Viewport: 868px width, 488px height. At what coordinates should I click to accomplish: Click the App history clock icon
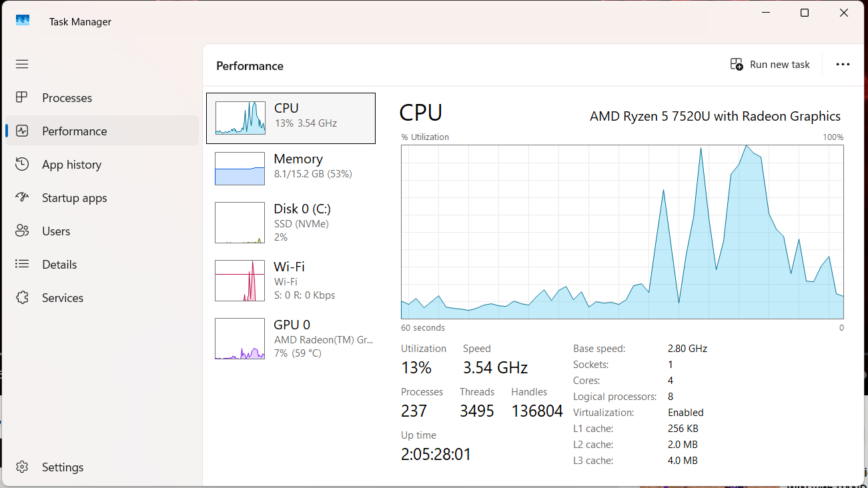tap(22, 164)
